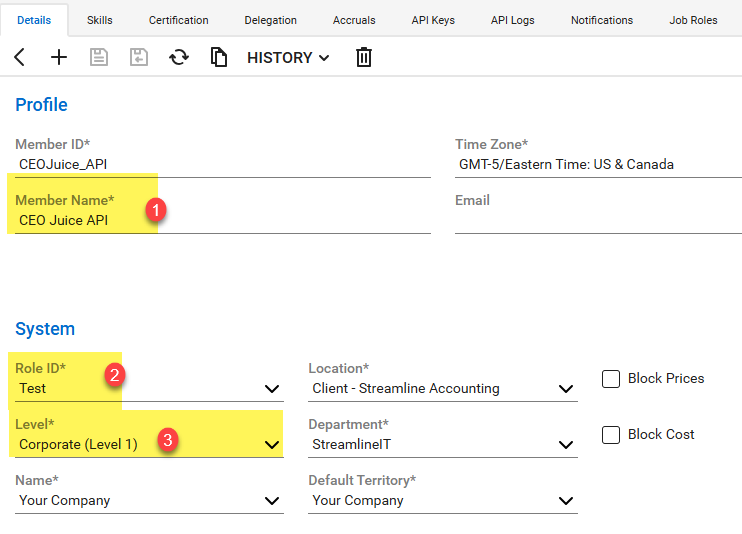Click the save disk icon
The width and height of the screenshot is (742, 534).
pyautogui.click(x=98, y=57)
